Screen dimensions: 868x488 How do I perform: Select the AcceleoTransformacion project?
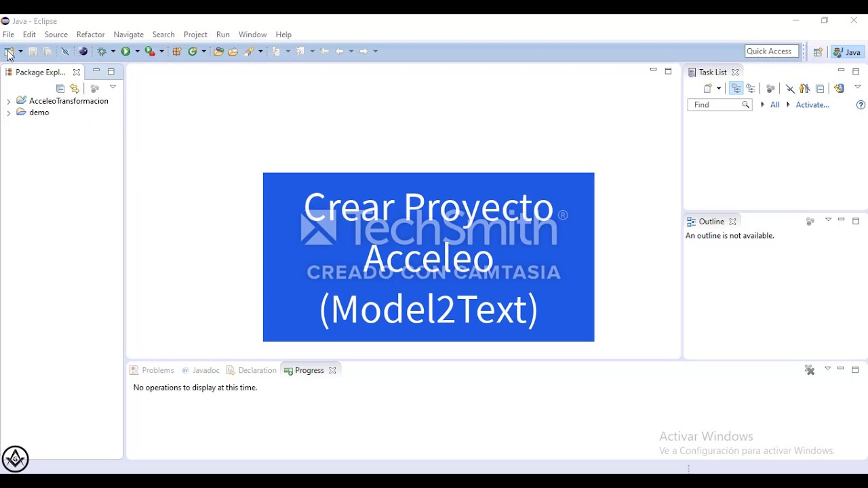pyautogui.click(x=62, y=101)
